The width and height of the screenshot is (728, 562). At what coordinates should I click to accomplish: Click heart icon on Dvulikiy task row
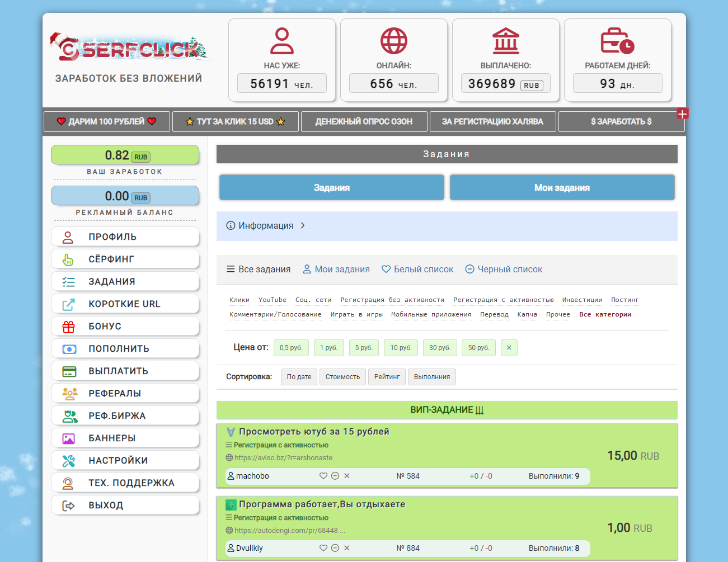pyautogui.click(x=323, y=548)
